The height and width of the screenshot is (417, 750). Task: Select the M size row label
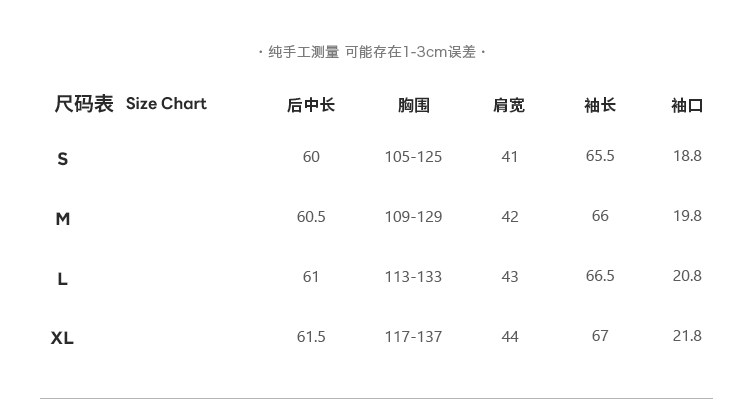(x=63, y=219)
